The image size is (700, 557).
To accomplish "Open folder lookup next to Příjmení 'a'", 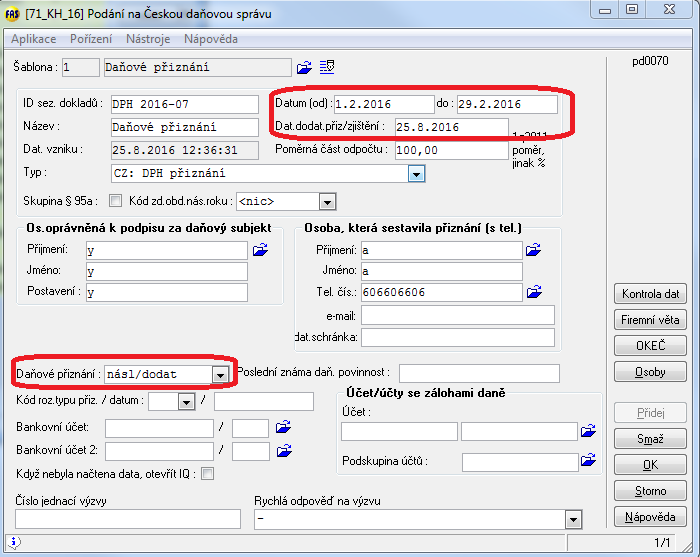I will pos(535,250).
